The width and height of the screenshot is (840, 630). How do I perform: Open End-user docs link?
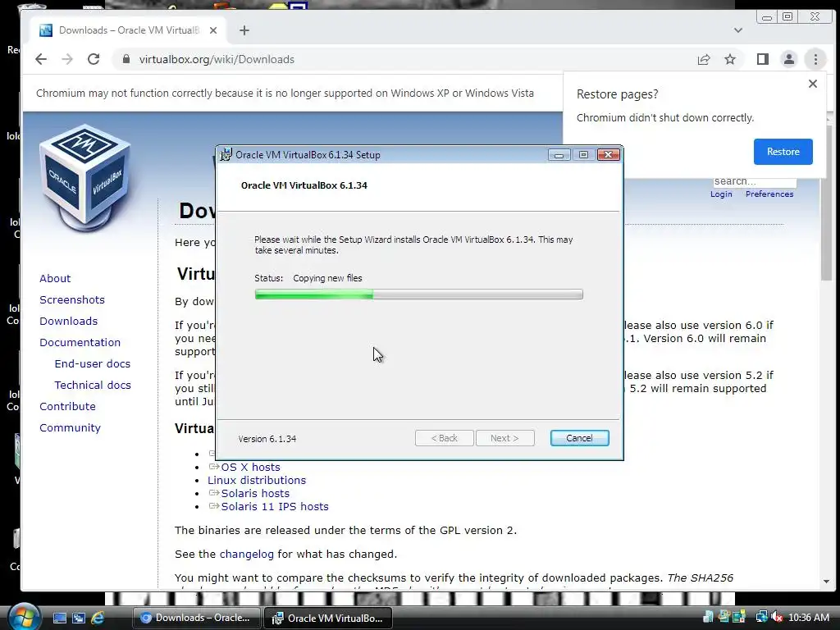[x=92, y=363]
